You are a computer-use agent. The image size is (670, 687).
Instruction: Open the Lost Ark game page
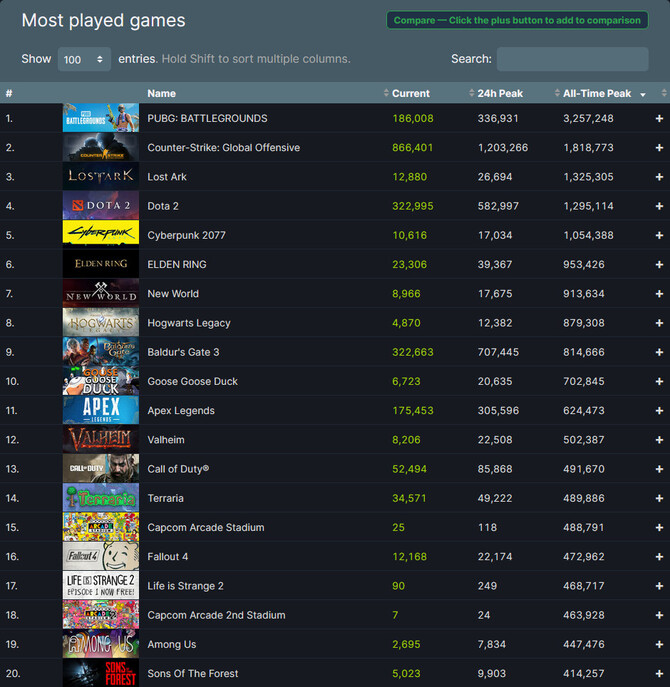(167, 177)
